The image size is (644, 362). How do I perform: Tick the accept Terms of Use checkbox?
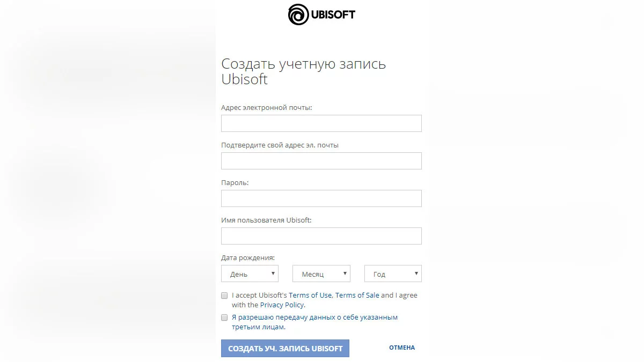[x=224, y=295]
